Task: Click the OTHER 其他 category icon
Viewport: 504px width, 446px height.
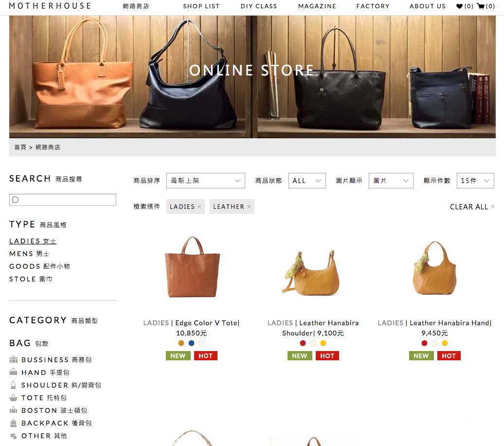Action: click(14, 436)
